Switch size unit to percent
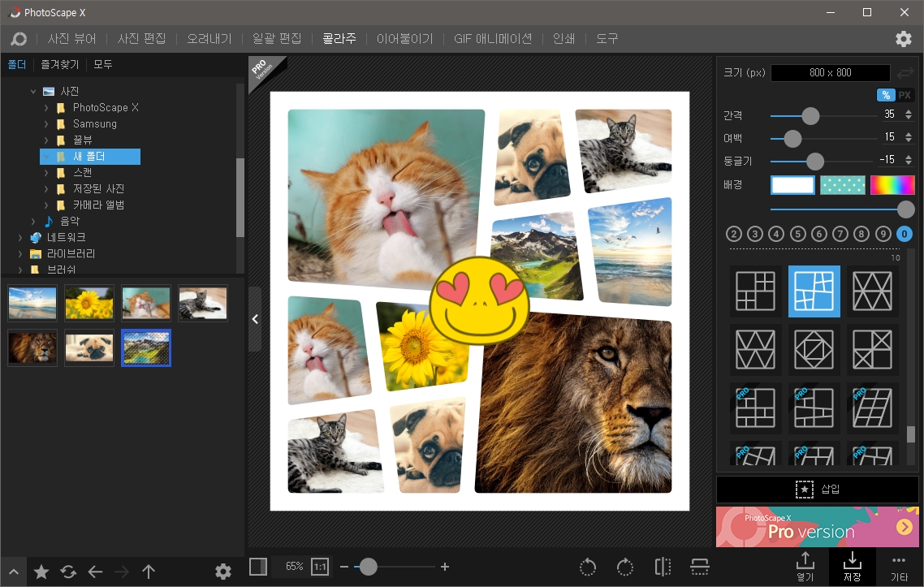 pyautogui.click(x=886, y=95)
